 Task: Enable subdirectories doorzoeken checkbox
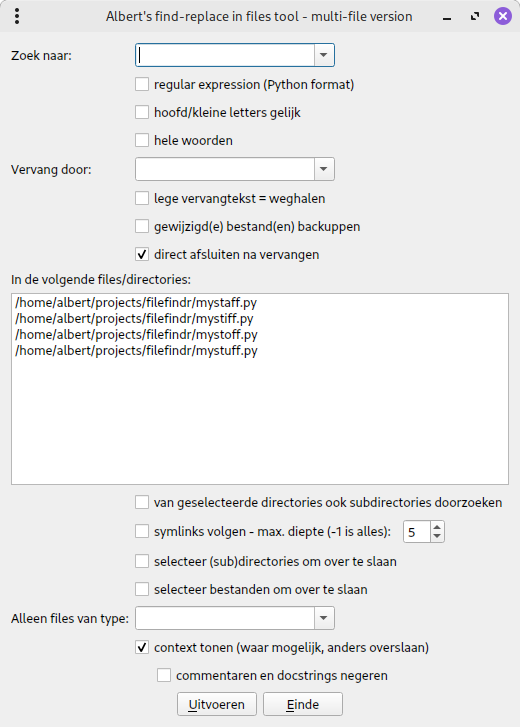(142, 502)
